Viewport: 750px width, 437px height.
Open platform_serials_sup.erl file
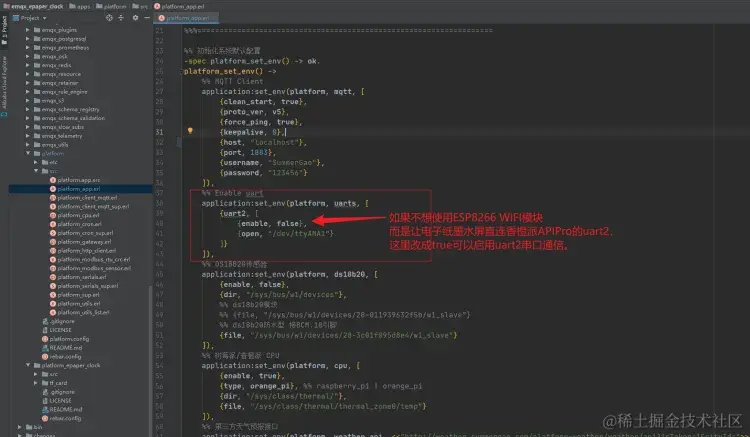coord(88,286)
